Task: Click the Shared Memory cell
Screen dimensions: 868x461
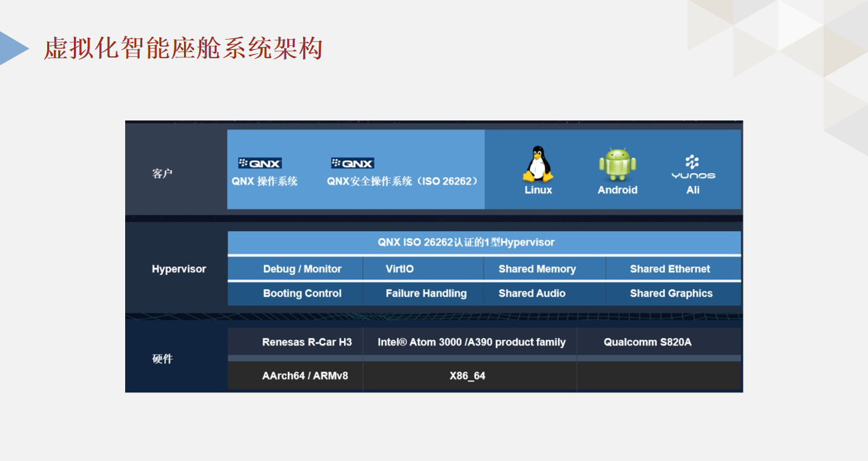Action: click(x=544, y=269)
